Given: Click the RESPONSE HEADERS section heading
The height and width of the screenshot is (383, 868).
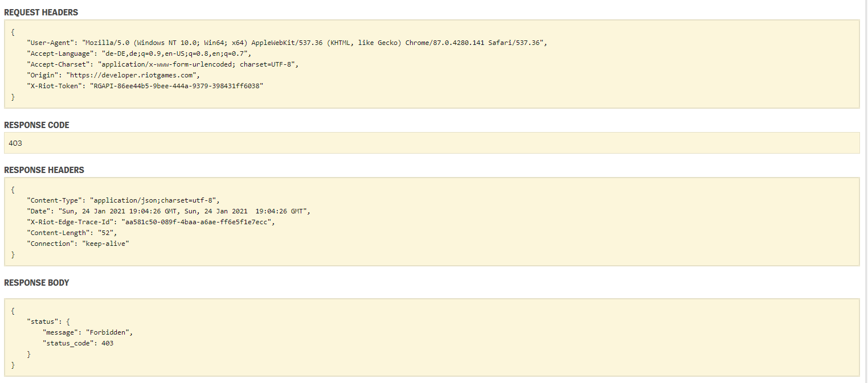Looking at the screenshot, I should tap(44, 170).
